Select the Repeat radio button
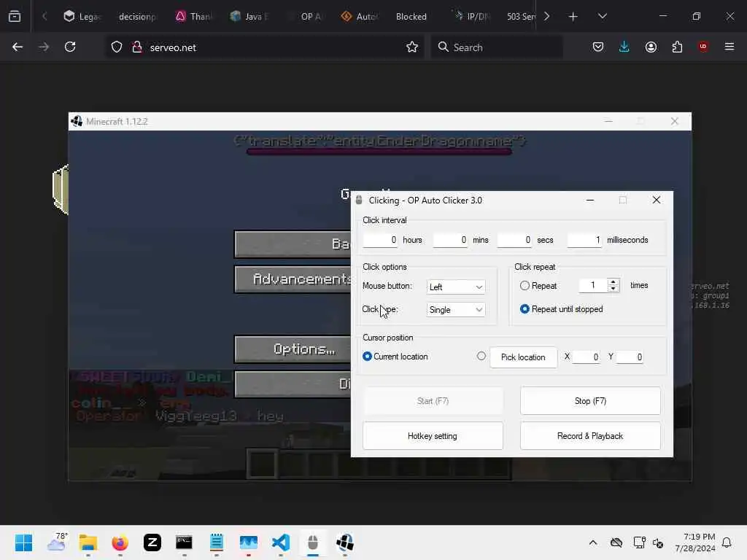 coord(525,285)
